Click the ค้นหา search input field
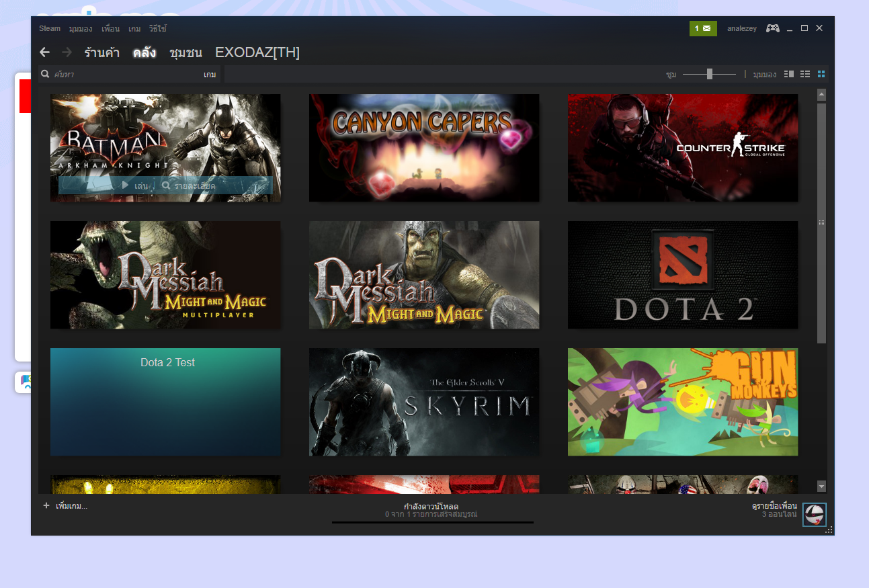 [x=128, y=75]
